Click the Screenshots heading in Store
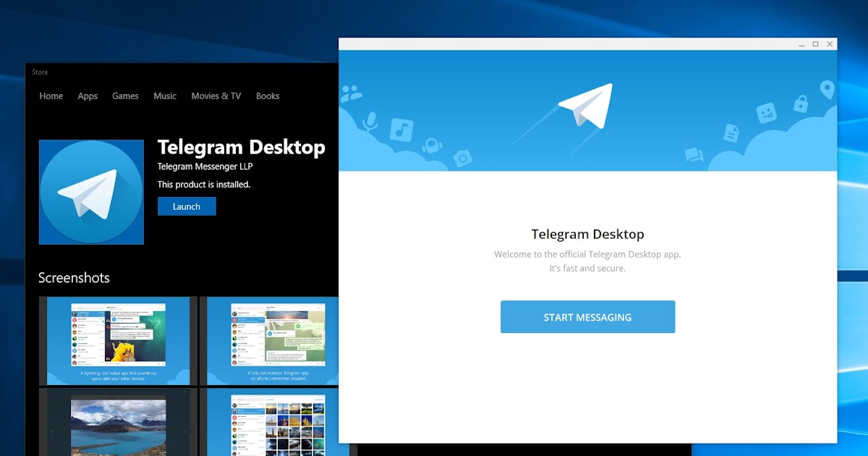This screenshot has width=868, height=456. click(74, 278)
